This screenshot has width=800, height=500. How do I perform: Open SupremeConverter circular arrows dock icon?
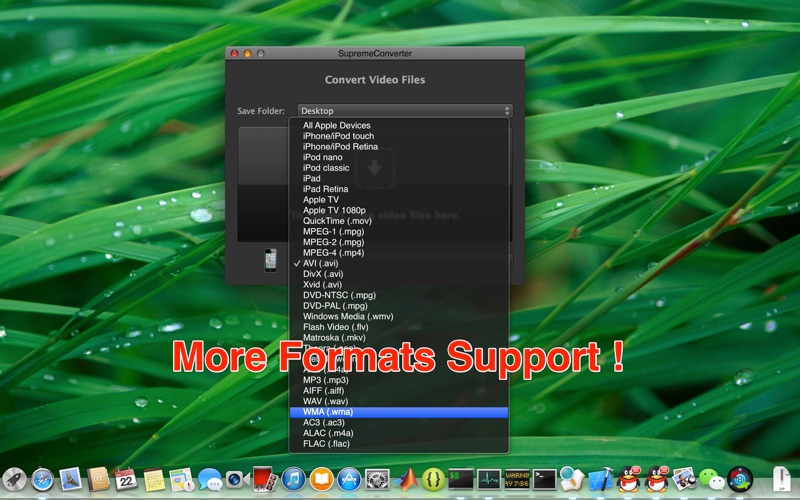click(740, 480)
